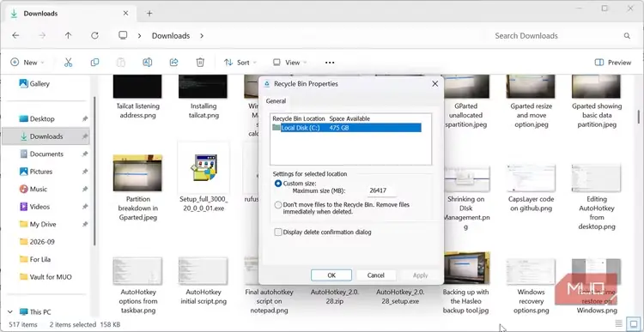Open My Drive folder in sidebar

(x=46, y=225)
